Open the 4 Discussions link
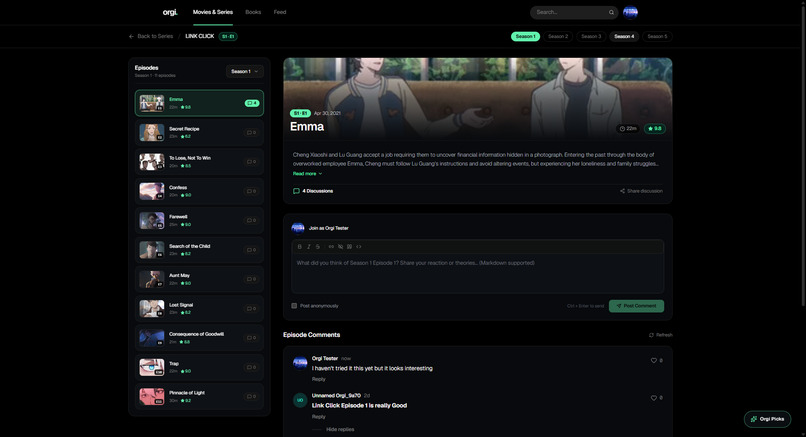Screen dimensions: 806x437 point(313,191)
